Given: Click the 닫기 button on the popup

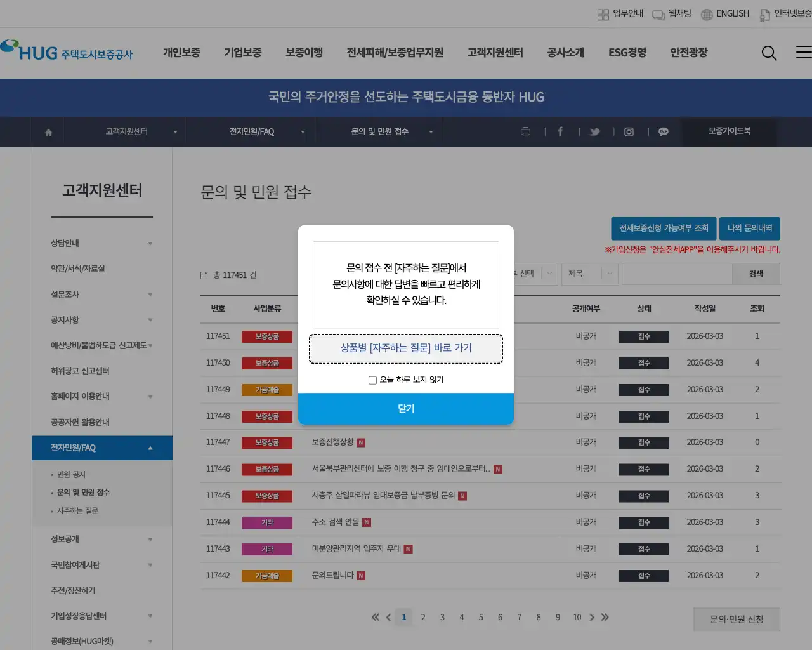Looking at the screenshot, I should (x=406, y=409).
